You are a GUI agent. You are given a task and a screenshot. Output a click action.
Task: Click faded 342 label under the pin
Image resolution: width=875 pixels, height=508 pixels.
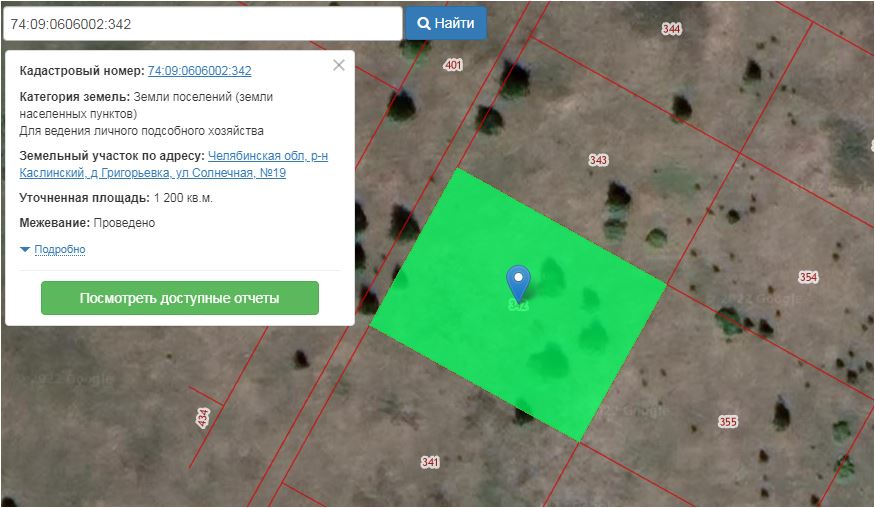coord(518,305)
